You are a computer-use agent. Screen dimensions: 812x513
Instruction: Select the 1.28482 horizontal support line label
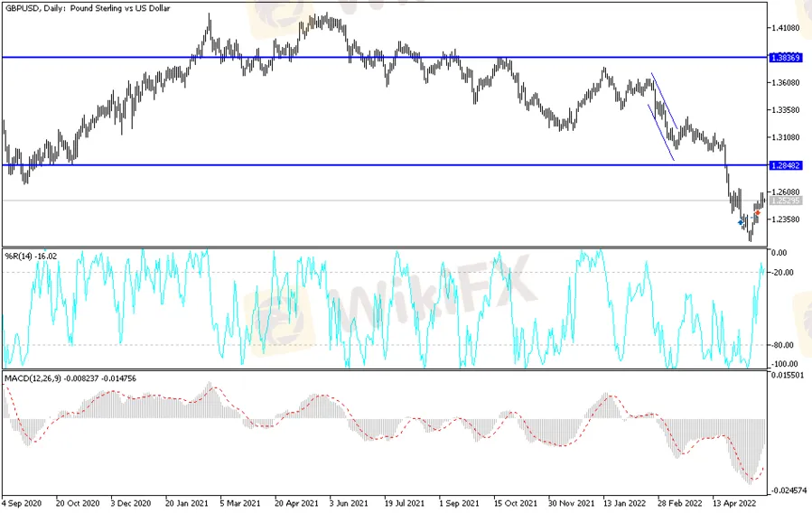781,165
